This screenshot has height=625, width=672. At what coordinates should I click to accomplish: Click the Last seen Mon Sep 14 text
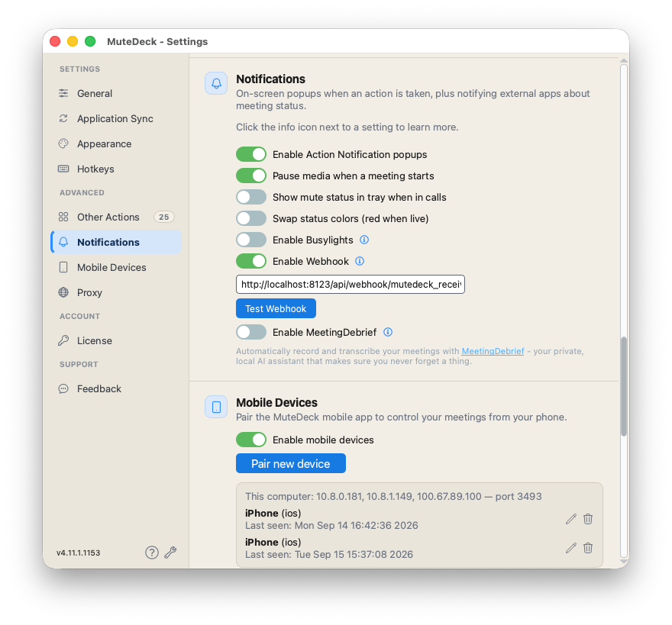click(x=331, y=526)
